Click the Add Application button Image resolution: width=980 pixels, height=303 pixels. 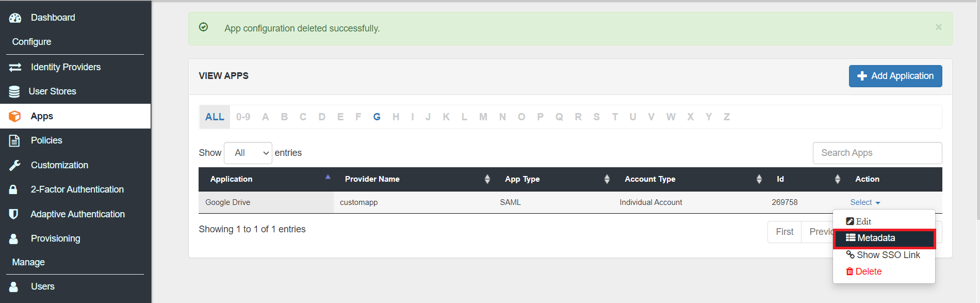[895, 76]
